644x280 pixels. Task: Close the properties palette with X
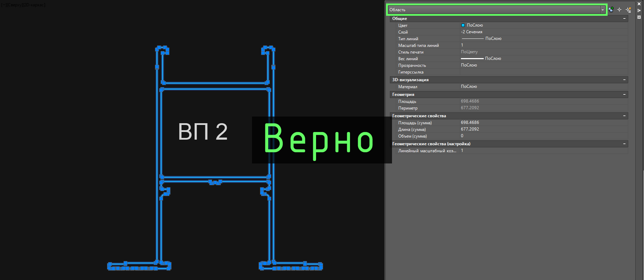pyautogui.click(x=639, y=4)
